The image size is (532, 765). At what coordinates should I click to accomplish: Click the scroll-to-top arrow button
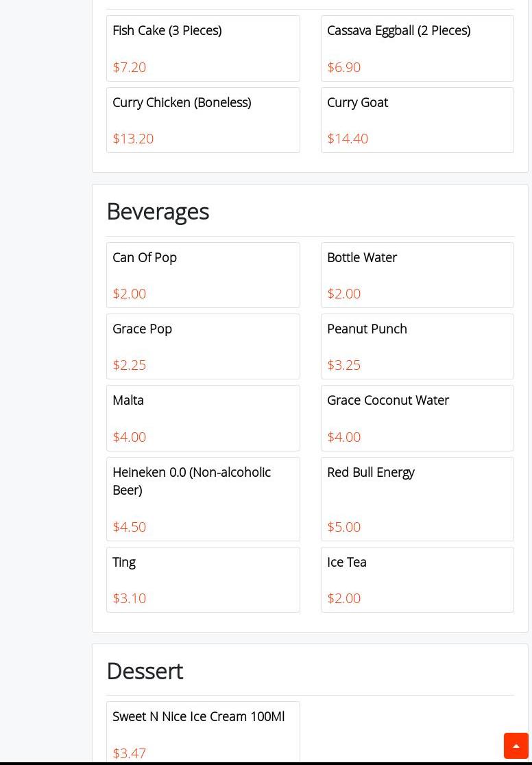click(516, 746)
